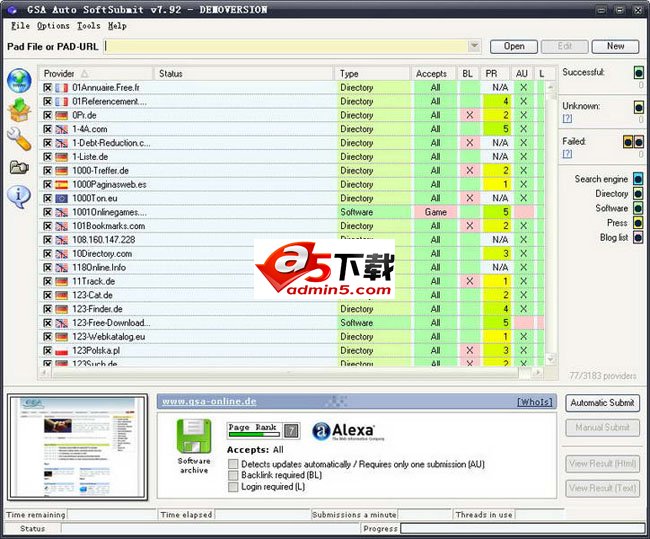Sort by the Provider column header
650x539 pixels.
96,74
